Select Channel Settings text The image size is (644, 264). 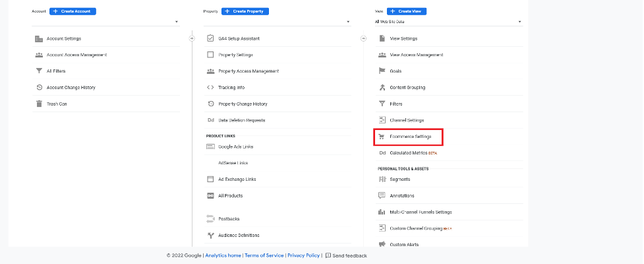click(x=407, y=121)
